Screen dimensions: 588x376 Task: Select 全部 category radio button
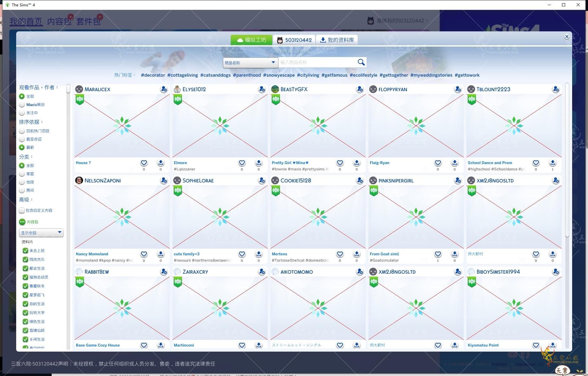pos(22,166)
